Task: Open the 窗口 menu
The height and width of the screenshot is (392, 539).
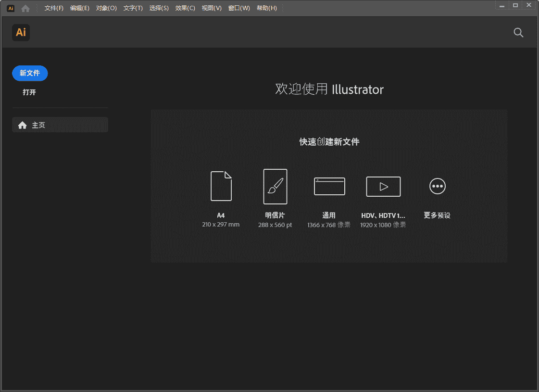Action: pos(239,8)
